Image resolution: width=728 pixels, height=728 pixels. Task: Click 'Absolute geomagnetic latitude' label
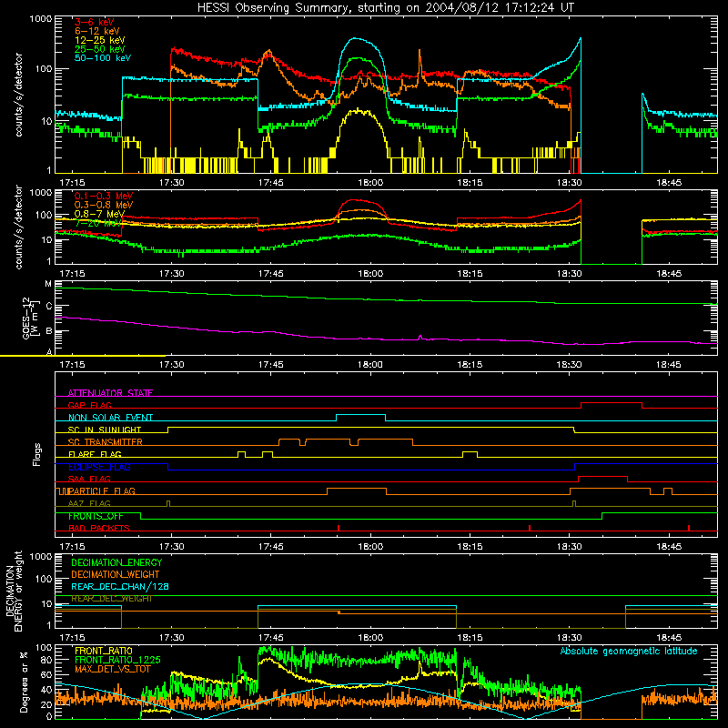pyautogui.click(x=629, y=651)
